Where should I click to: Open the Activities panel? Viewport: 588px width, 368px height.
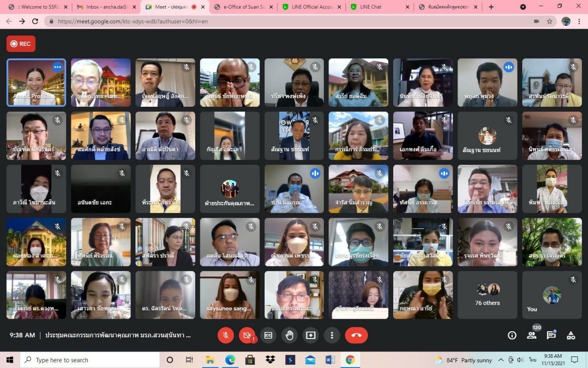[571, 335]
